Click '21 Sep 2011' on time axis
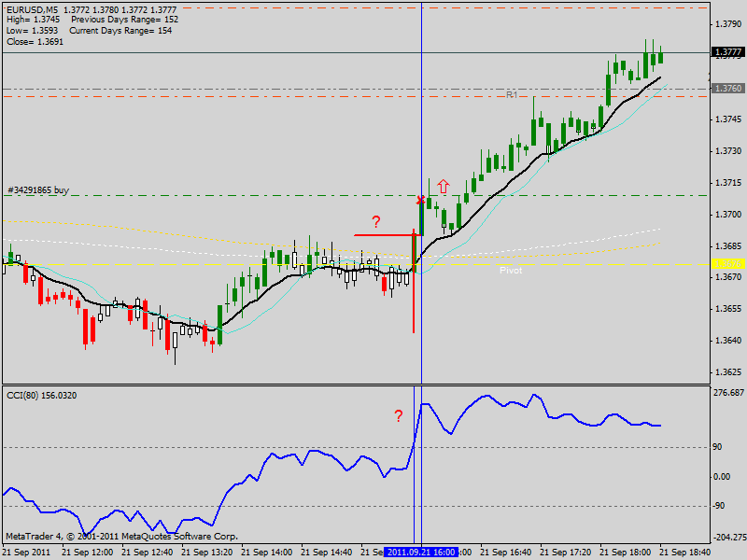Viewport: 747px width, 560px height. [27, 553]
